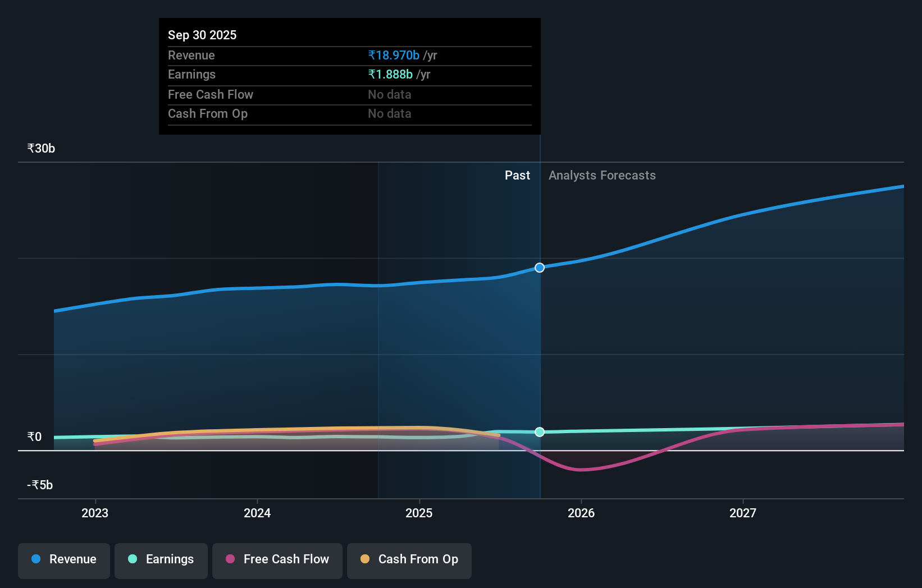Click the Analysts Forecasts label

tap(602, 176)
